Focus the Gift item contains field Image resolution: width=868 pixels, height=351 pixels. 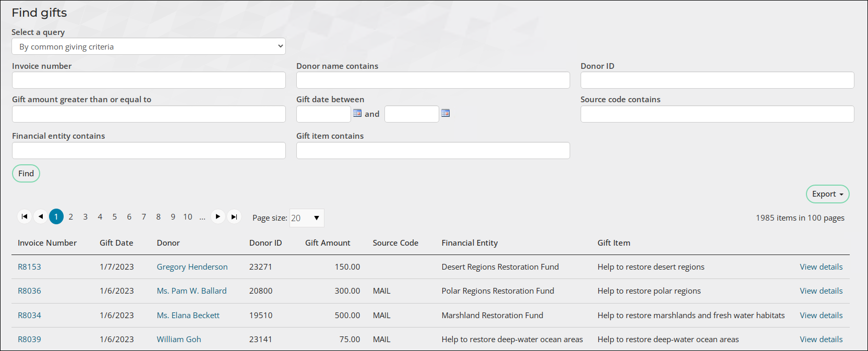coord(433,151)
